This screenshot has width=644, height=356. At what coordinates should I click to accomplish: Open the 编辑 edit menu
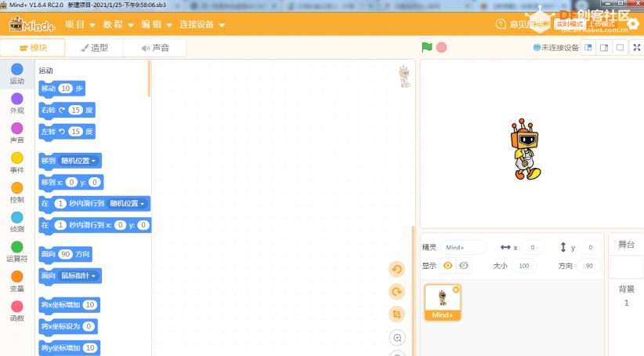point(156,24)
